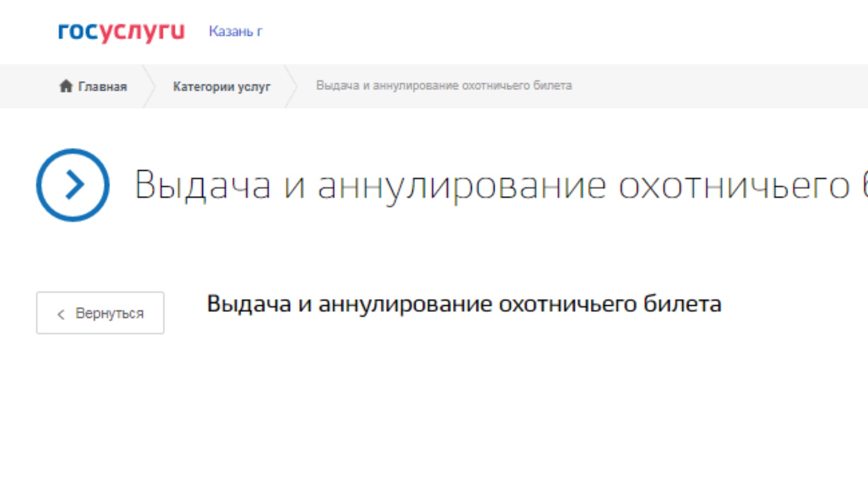The image size is (868, 488).
Task: Click the blue circled arrow icon
Action: 73,185
